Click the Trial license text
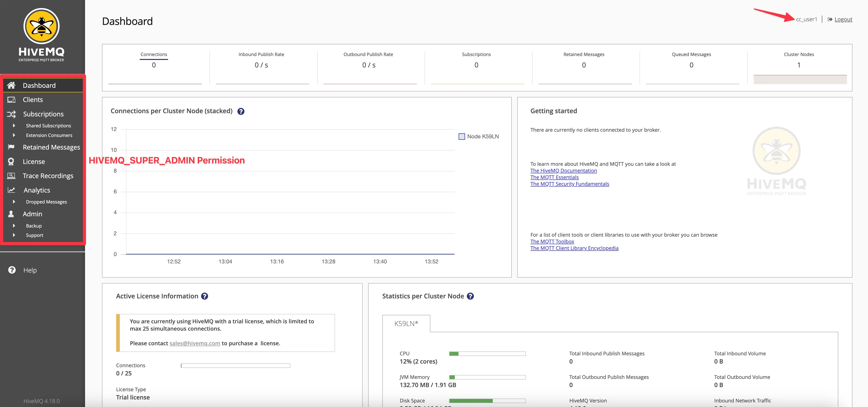The image size is (868, 407). tap(133, 397)
